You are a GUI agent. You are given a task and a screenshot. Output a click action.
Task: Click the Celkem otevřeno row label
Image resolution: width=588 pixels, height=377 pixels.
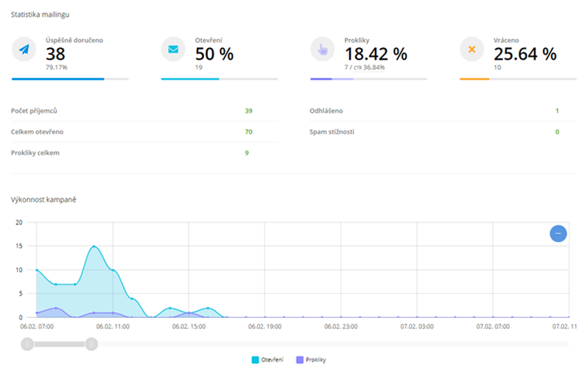point(37,132)
